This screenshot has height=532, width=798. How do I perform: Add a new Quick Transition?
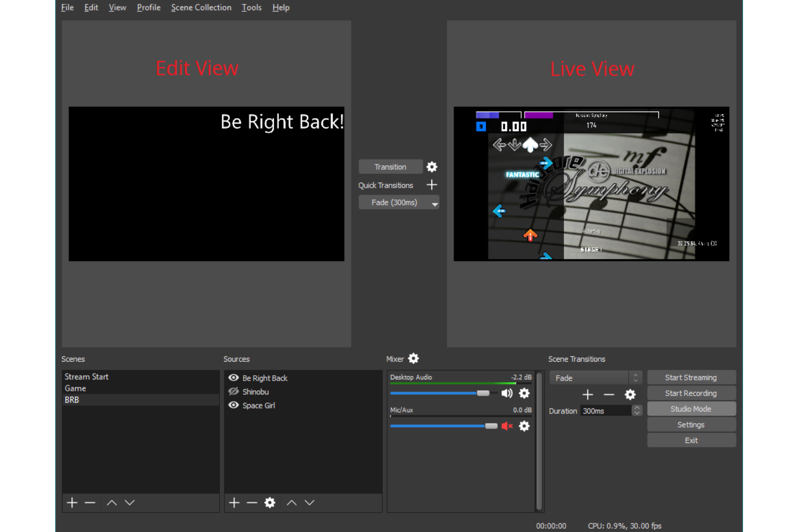tap(431, 185)
